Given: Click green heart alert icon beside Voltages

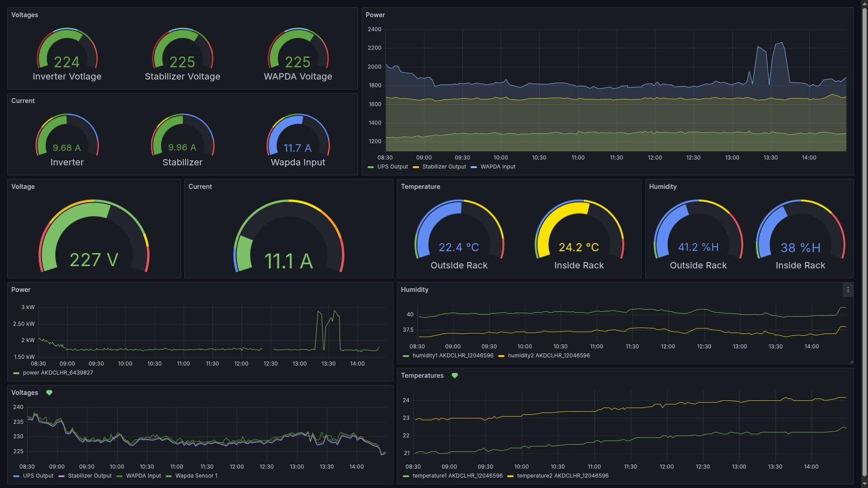Looking at the screenshot, I should [49, 393].
